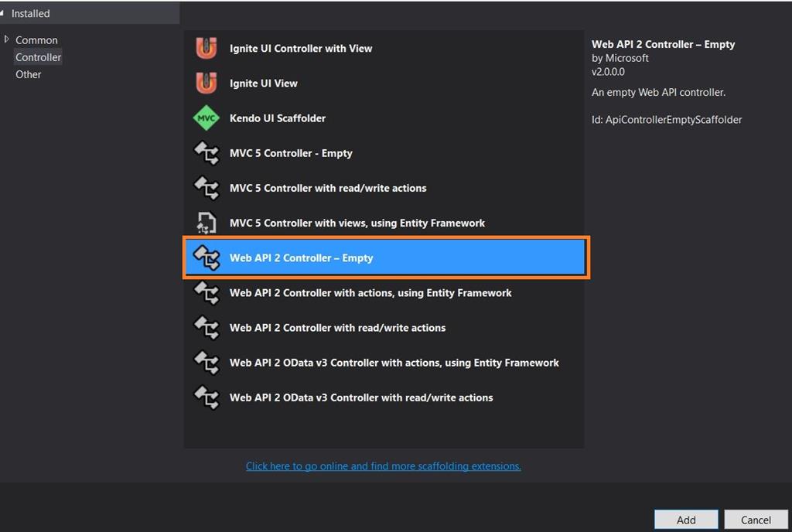Click the Ignite UI View magnet icon
792x532 pixels.
click(206, 84)
